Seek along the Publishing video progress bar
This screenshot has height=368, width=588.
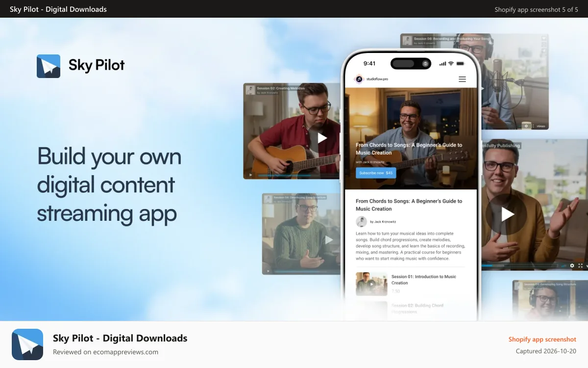point(520,266)
